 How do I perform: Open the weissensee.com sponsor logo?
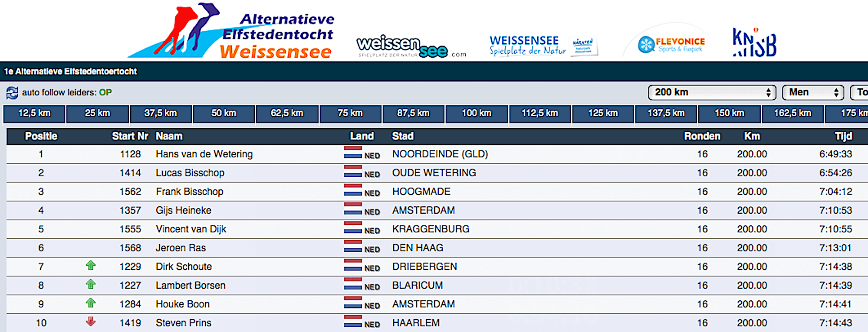tap(411, 47)
